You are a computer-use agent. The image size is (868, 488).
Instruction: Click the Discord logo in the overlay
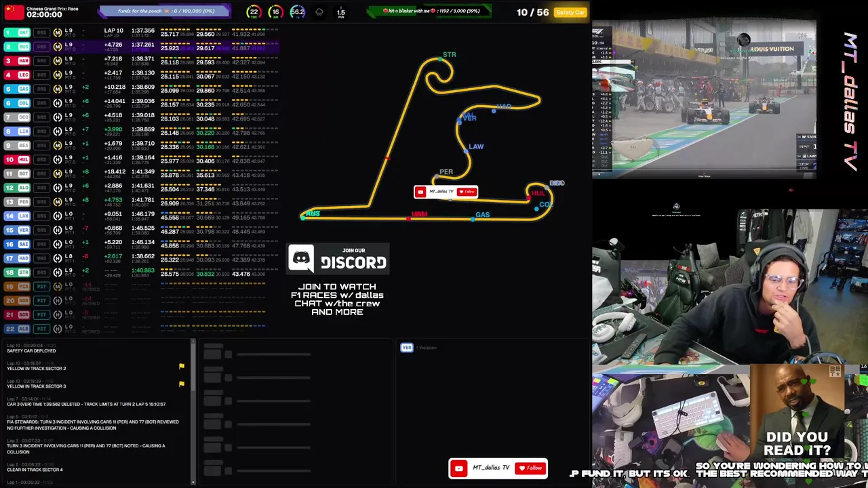pyautogui.click(x=302, y=258)
